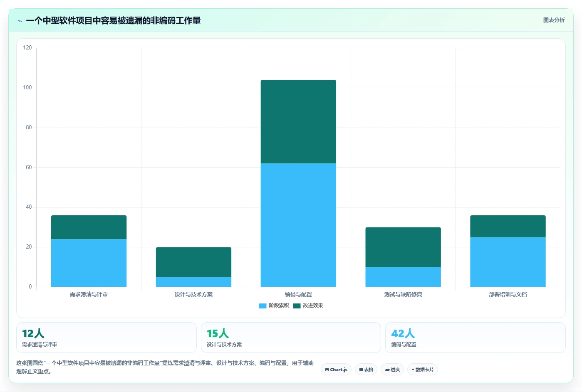This screenshot has width=582, height=392.
Task: Click the dark green segment for 编码与配置
Action: [x=298, y=122]
